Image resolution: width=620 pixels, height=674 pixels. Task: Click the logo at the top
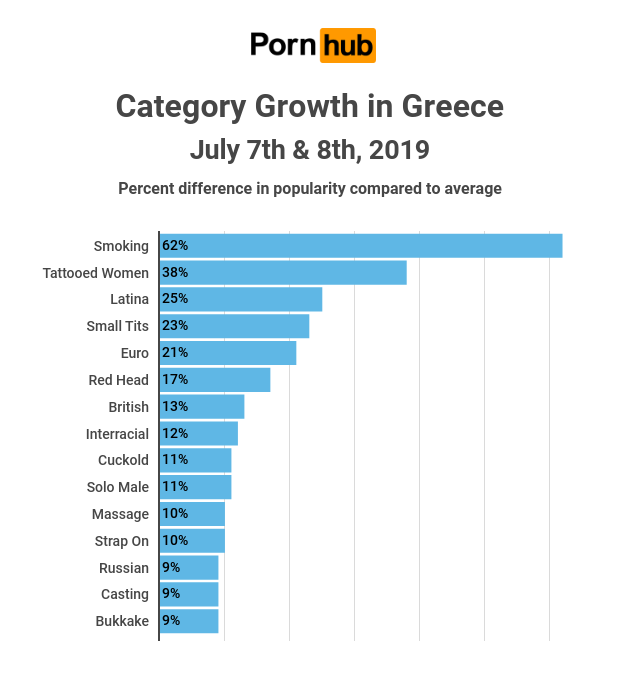[312, 45]
